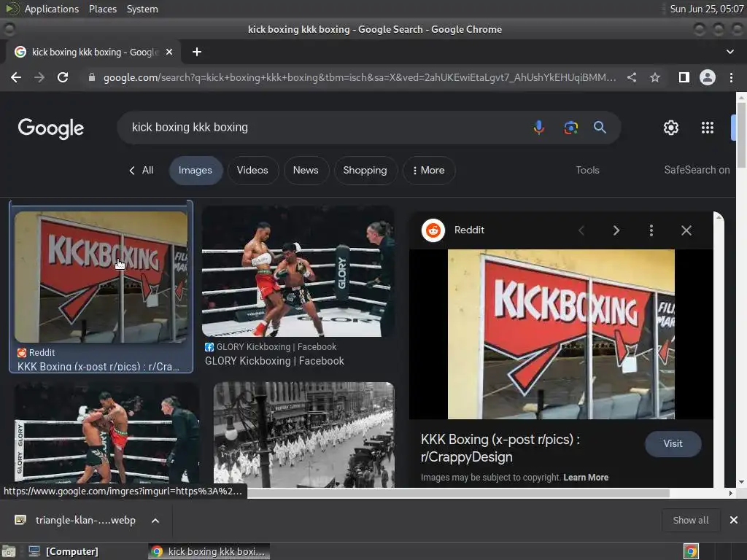Click the forward navigation arrow
The width and height of the screenshot is (747, 560).
(x=39, y=77)
